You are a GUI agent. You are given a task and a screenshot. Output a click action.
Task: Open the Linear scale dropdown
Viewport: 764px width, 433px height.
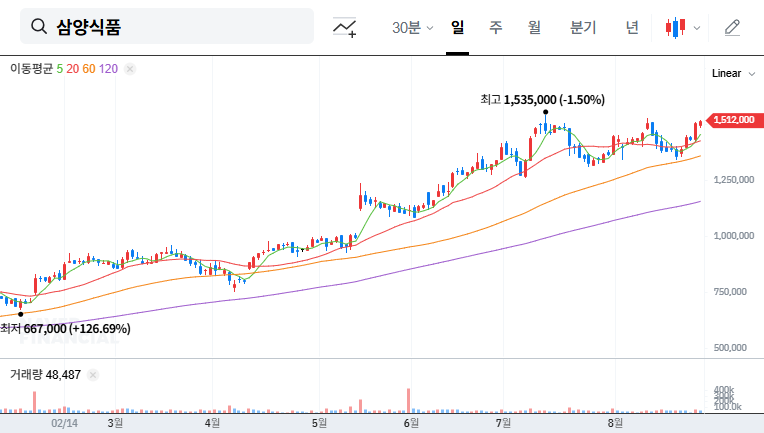(x=733, y=74)
